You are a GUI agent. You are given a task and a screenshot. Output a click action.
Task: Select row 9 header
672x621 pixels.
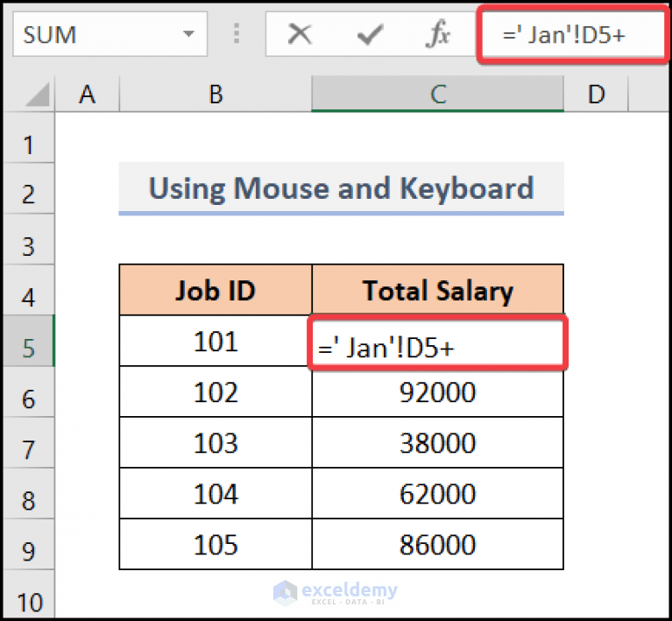coord(29,544)
